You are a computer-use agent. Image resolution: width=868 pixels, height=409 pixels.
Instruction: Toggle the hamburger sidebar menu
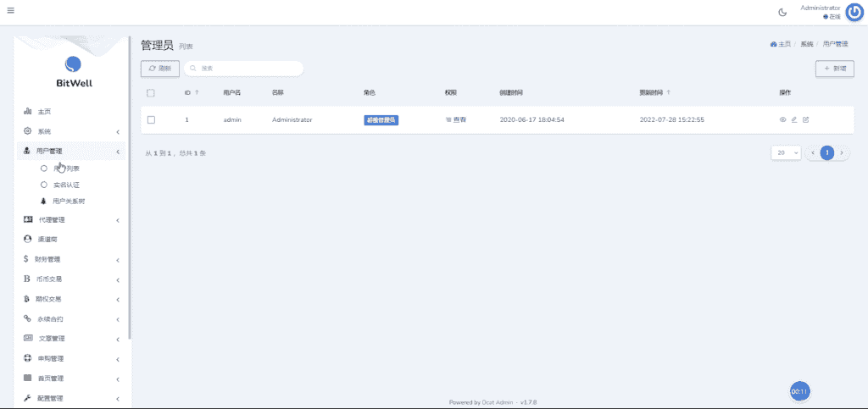click(11, 10)
